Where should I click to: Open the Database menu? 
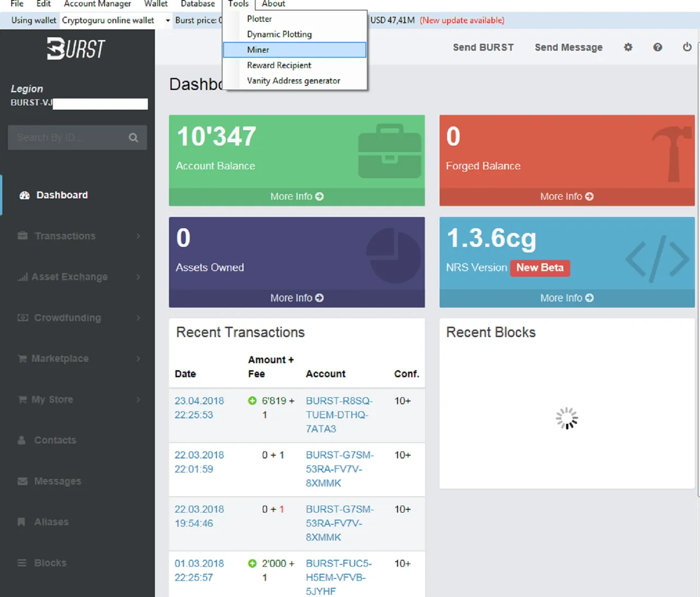tap(198, 4)
